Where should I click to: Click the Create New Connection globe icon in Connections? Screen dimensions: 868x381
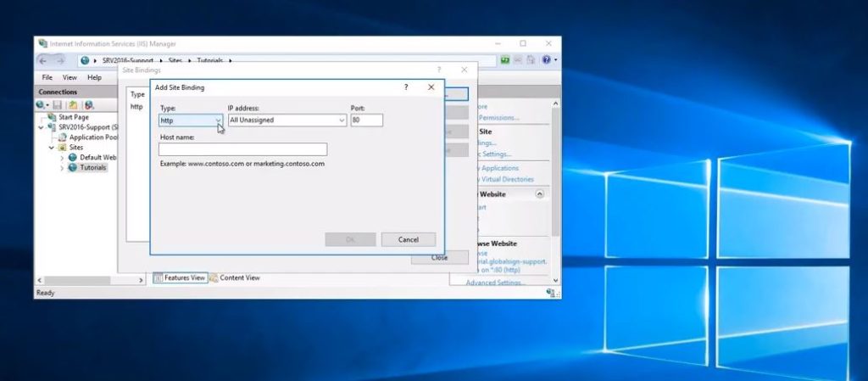(41, 104)
